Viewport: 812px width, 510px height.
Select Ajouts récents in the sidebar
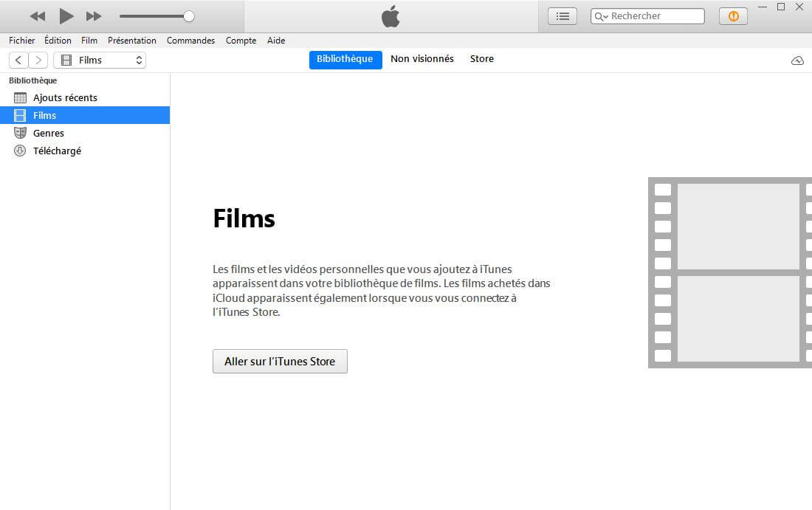tap(85, 98)
